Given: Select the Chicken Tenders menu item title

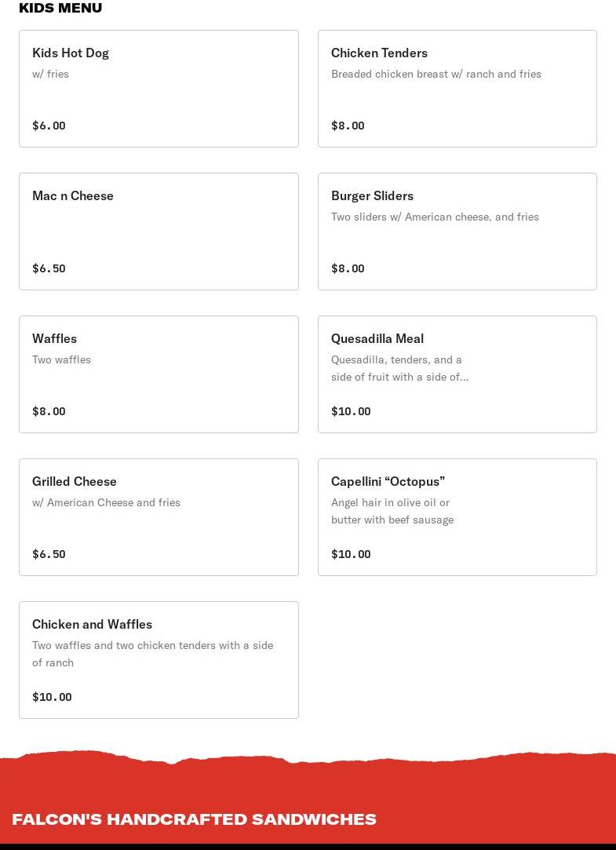Looking at the screenshot, I should (x=379, y=53).
